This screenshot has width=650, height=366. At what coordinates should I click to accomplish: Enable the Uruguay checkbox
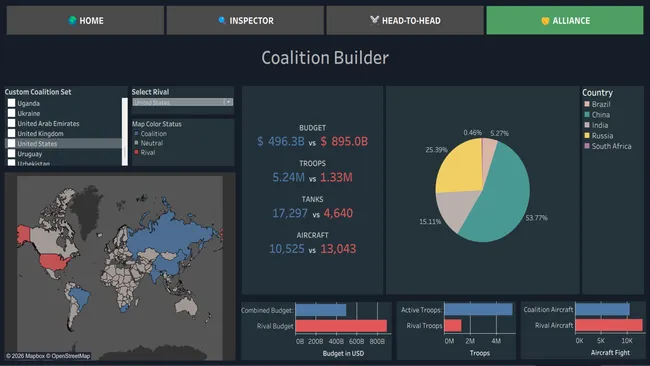point(12,153)
